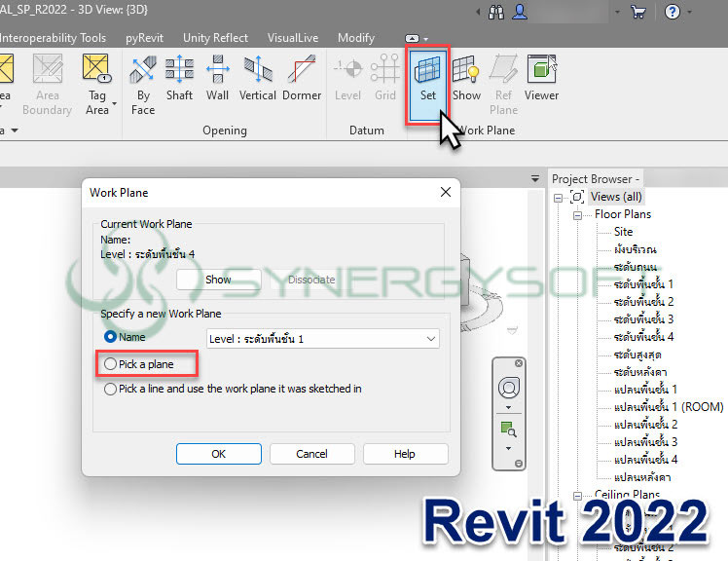Select the Site floor plan
This screenshot has width=728, height=561.
pyautogui.click(x=623, y=232)
